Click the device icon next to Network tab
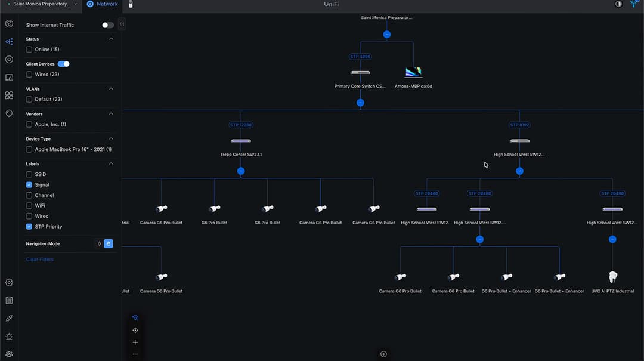The width and height of the screenshot is (644, 361). tap(131, 4)
